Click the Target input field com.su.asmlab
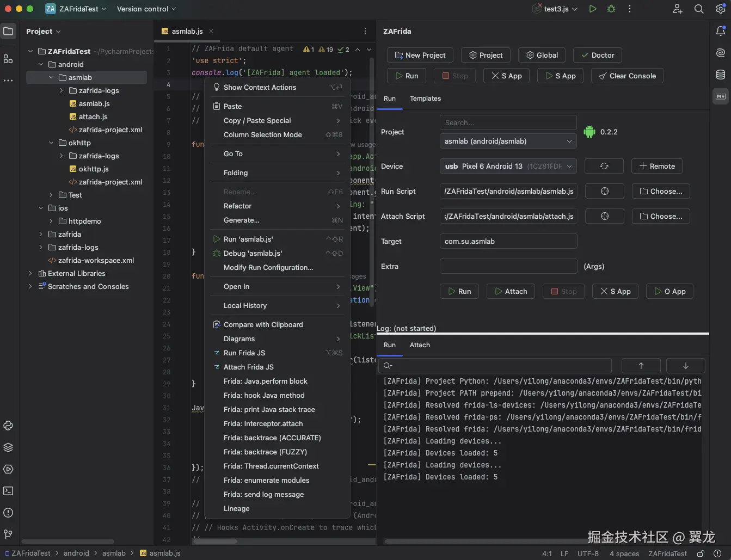Image resolution: width=731 pixels, height=560 pixels. (x=508, y=241)
